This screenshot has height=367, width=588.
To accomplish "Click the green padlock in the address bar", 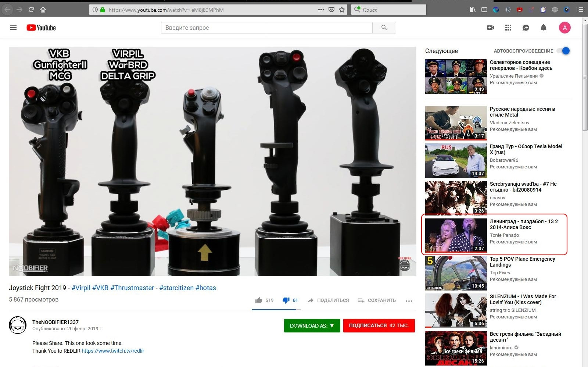I will coord(103,10).
